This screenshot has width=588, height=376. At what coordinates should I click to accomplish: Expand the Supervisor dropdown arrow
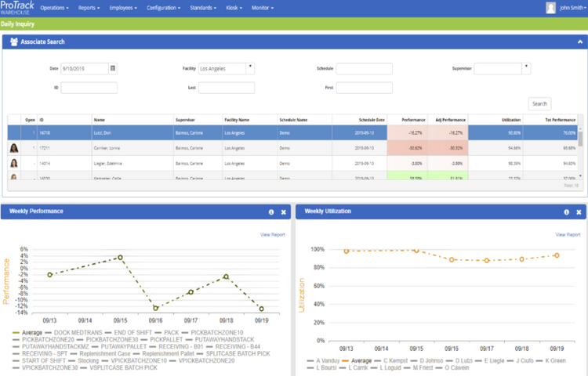526,68
